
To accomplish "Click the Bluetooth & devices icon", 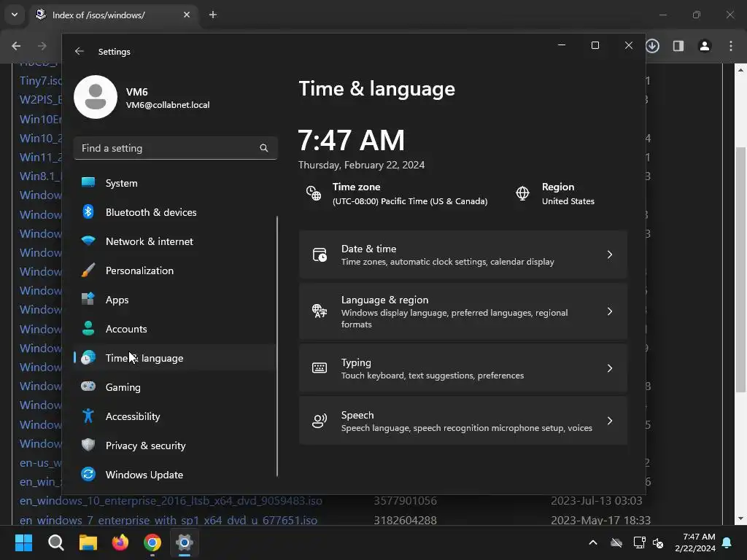I will [88, 212].
